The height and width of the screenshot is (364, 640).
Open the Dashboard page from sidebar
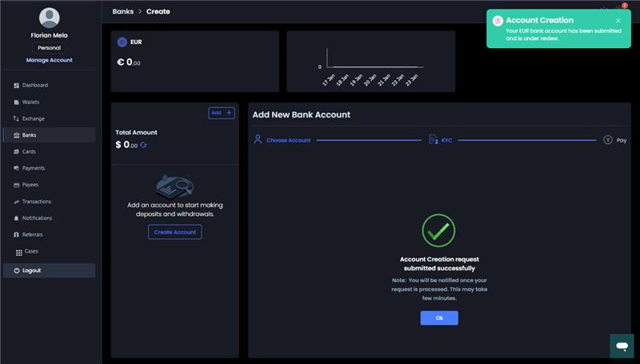click(x=34, y=85)
